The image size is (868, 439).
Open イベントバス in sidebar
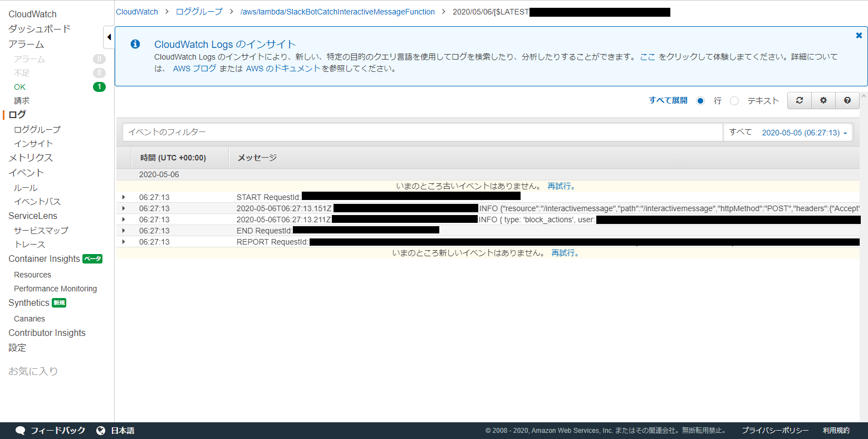pyautogui.click(x=37, y=202)
